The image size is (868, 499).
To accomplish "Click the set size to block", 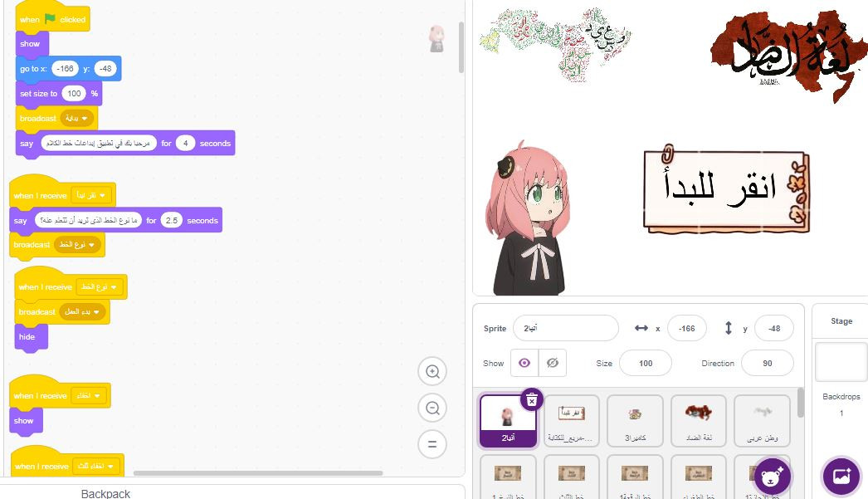I will [x=58, y=94].
